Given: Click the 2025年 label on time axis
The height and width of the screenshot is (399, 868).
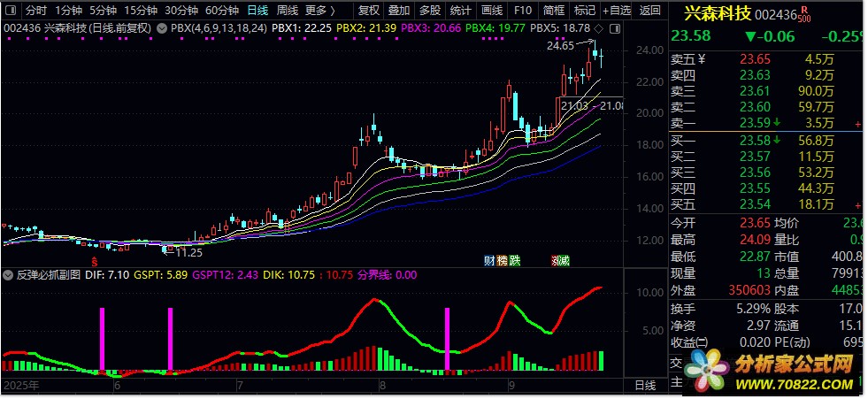Looking at the screenshot, I should pyautogui.click(x=21, y=385).
